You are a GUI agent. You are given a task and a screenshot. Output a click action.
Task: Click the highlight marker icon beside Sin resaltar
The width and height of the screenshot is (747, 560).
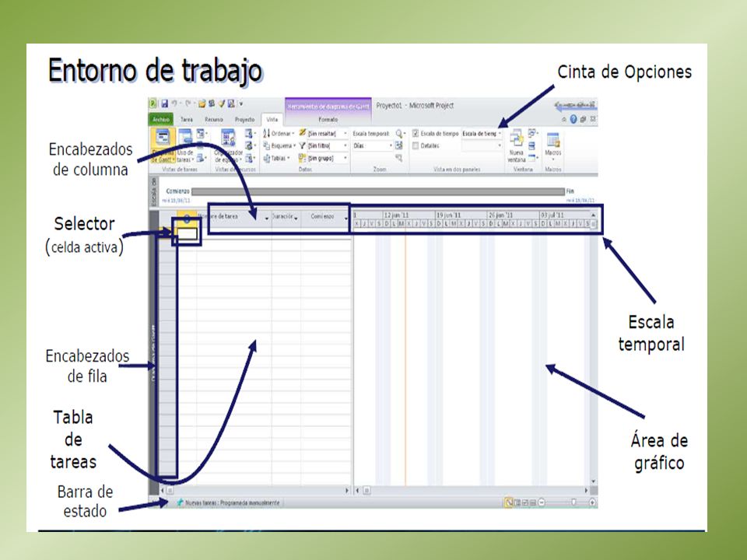(302, 133)
